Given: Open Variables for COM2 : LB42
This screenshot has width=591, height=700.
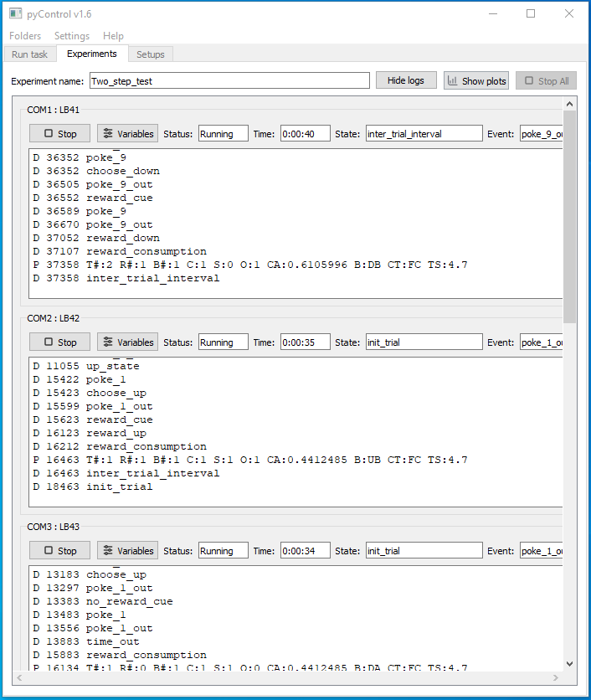Looking at the screenshot, I should point(128,342).
